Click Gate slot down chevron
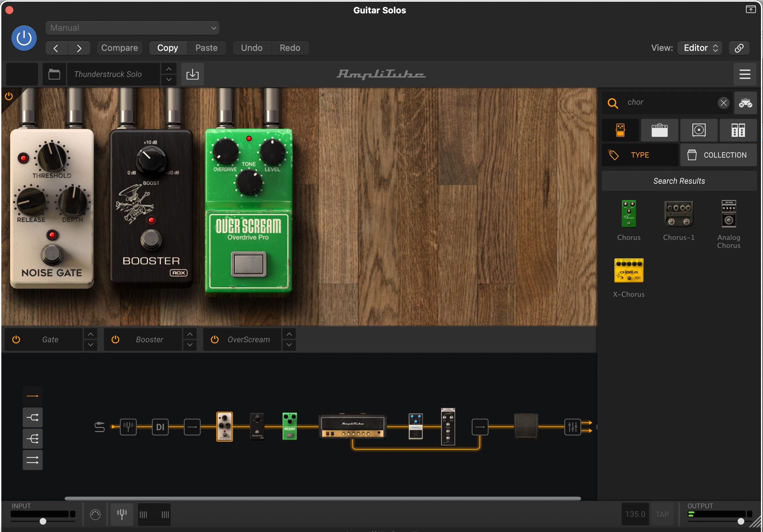Viewport: 763px width, 532px height. coord(90,345)
